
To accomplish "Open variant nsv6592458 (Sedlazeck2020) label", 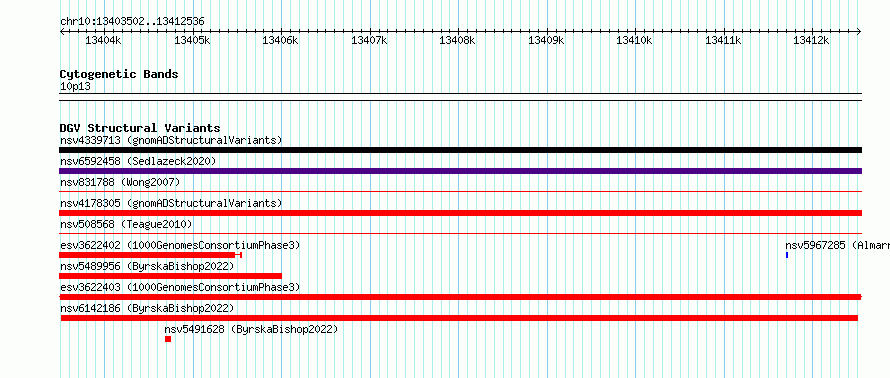I will 138,161.
